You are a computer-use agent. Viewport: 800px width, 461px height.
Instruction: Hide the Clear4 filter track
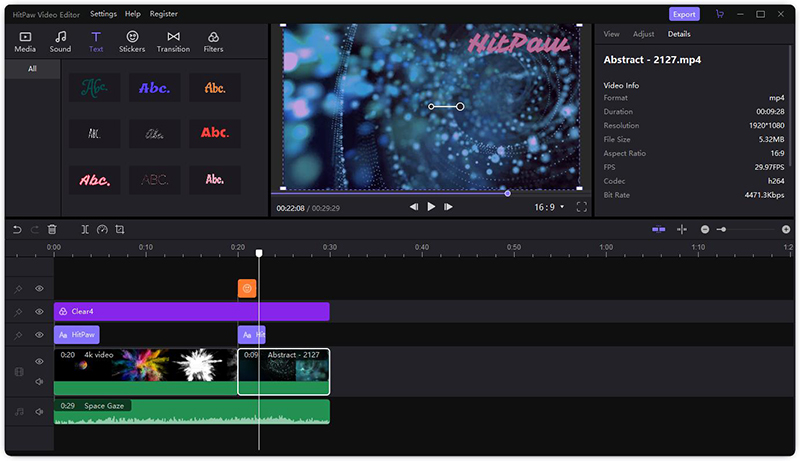(x=39, y=312)
